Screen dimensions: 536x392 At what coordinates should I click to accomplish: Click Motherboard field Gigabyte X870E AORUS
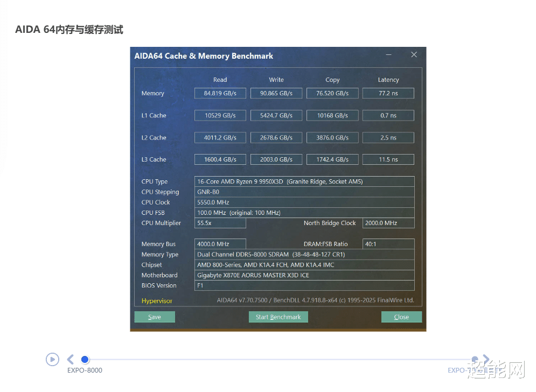[x=304, y=275]
